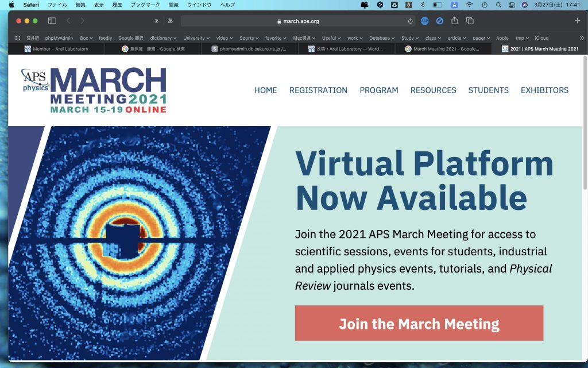
Task: Expand the dictionary bookmarks folder
Action: [163, 38]
